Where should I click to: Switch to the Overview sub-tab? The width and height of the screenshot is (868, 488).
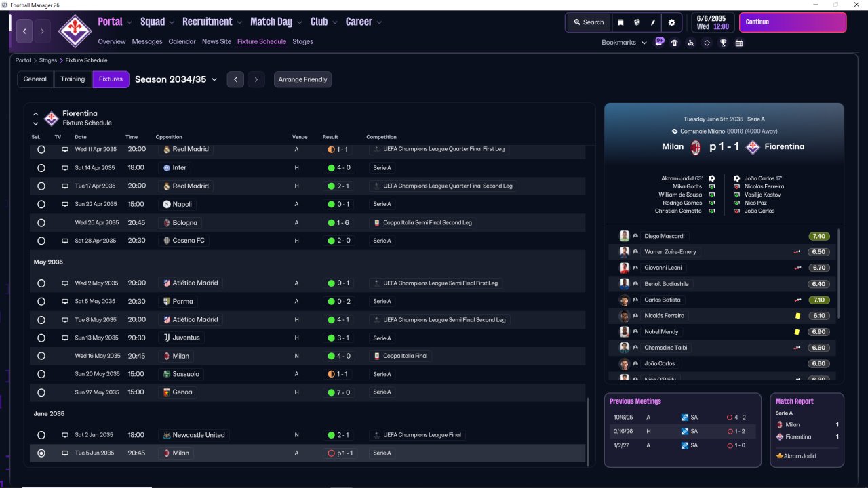pyautogui.click(x=112, y=41)
